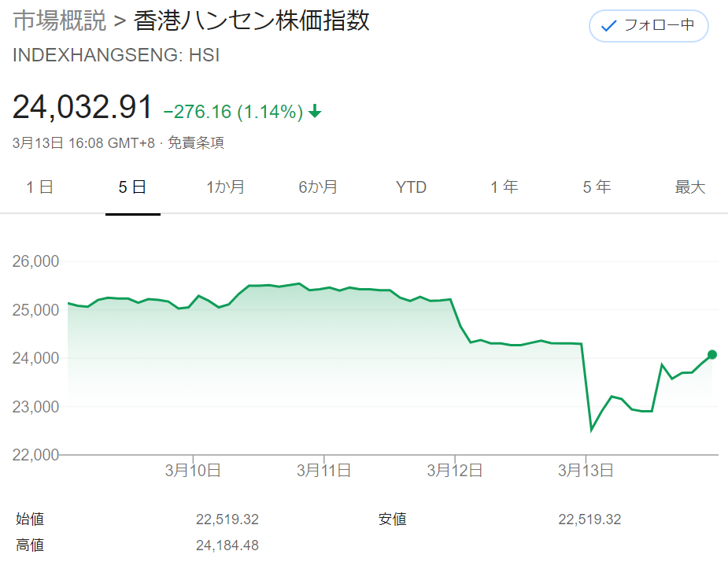Select the 1日 range tab
This screenshot has height=573, width=728.
tap(40, 187)
